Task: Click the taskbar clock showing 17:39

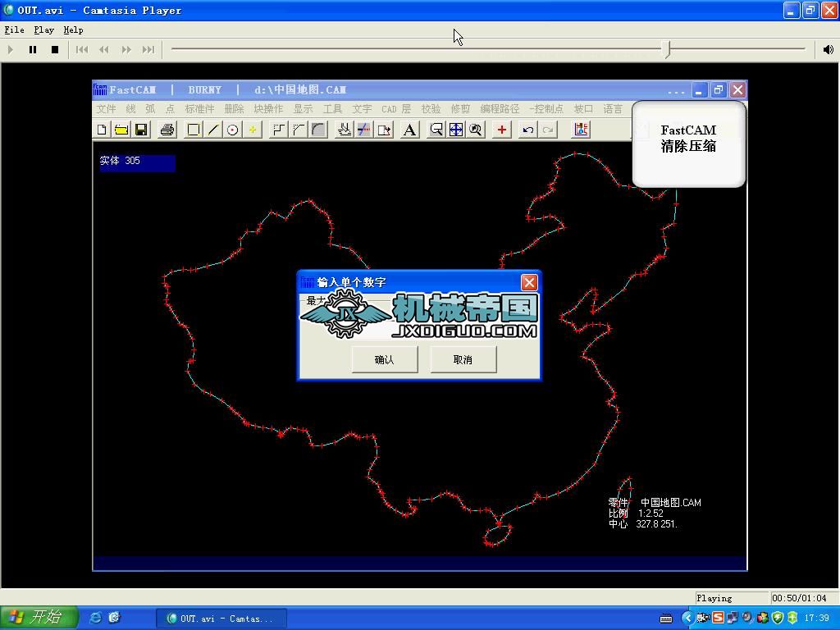Action: (x=816, y=618)
